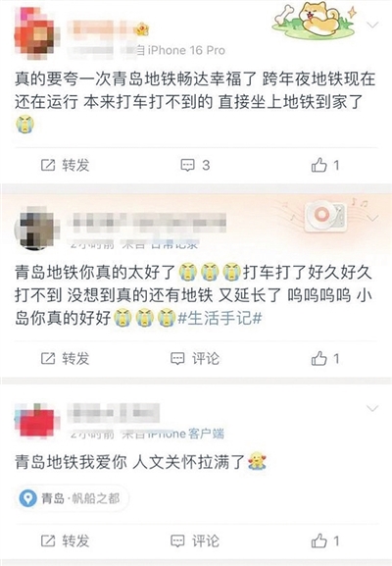Expand the first post's chevron menu

(372, 25)
